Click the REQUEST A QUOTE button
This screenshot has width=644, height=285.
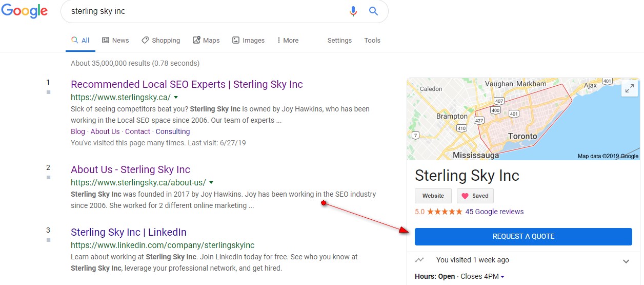click(x=524, y=236)
